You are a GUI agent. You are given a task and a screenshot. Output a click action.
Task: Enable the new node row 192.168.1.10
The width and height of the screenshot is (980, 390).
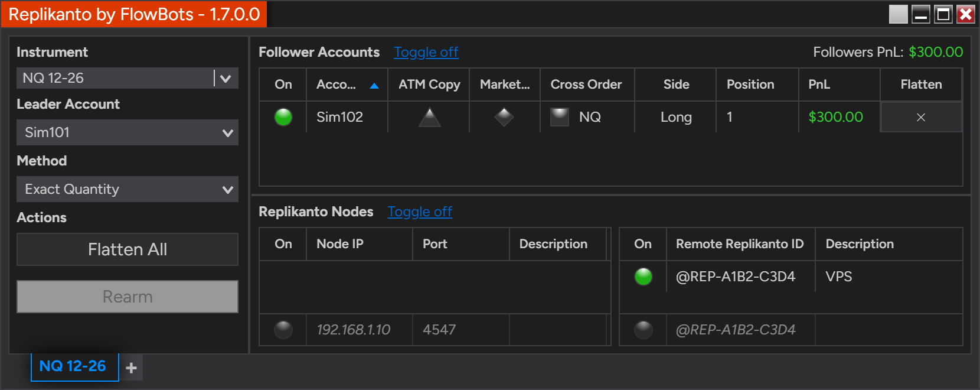pos(283,330)
